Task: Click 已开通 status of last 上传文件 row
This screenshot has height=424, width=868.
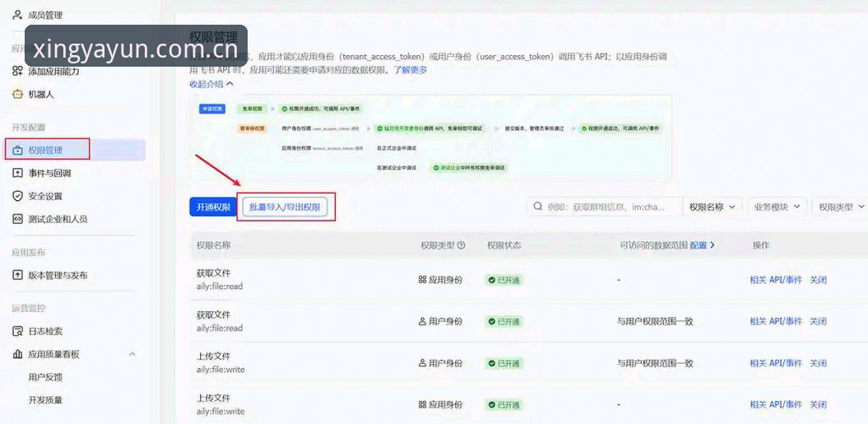Action: (x=504, y=404)
